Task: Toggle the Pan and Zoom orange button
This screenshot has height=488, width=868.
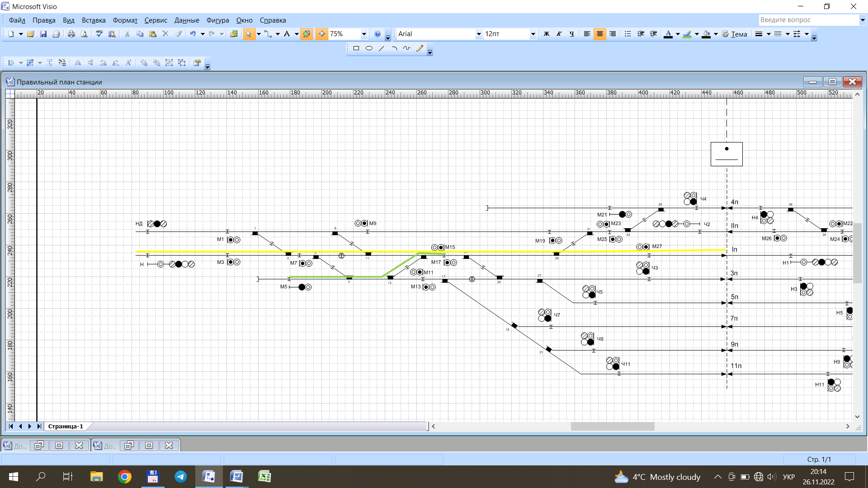Action: point(322,34)
